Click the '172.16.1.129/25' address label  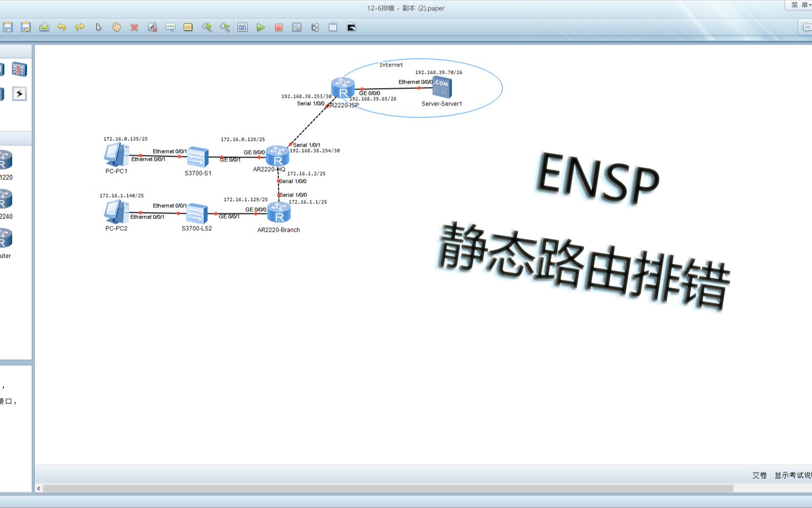pyautogui.click(x=246, y=199)
